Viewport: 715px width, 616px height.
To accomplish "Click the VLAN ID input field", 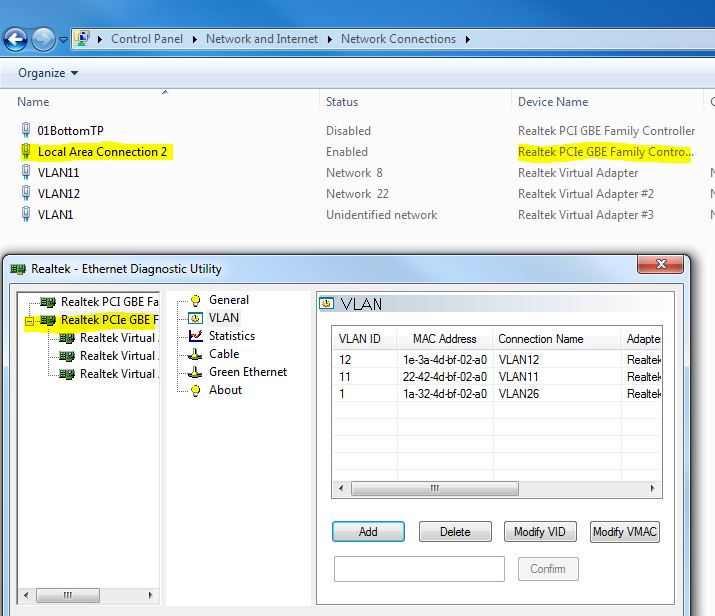I will (419, 569).
